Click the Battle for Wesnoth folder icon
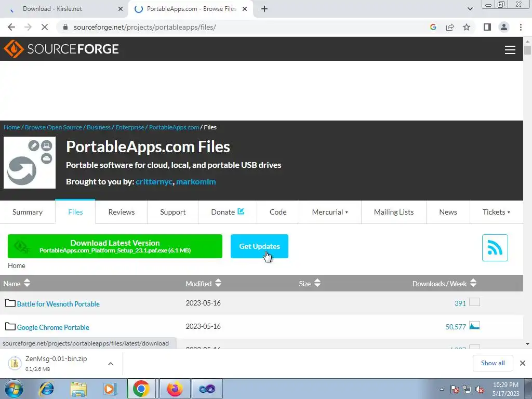The width and height of the screenshot is (532, 399). pyautogui.click(x=10, y=303)
